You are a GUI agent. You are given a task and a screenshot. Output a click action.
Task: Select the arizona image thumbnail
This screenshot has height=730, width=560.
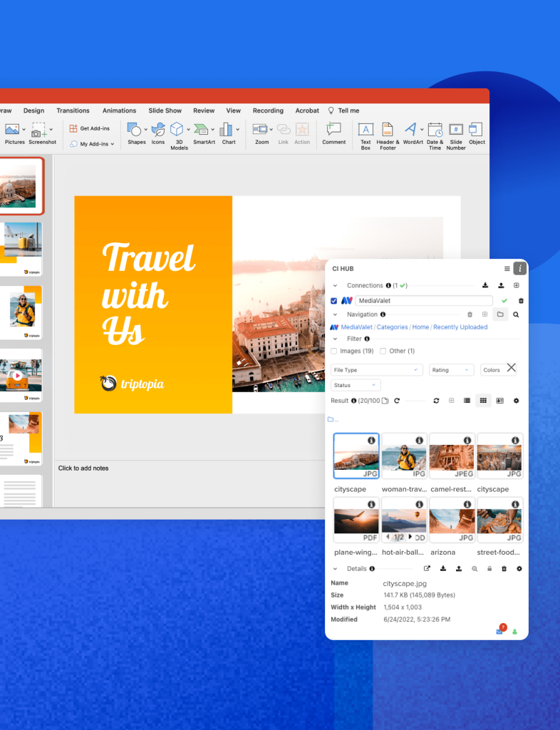[x=452, y=520]
